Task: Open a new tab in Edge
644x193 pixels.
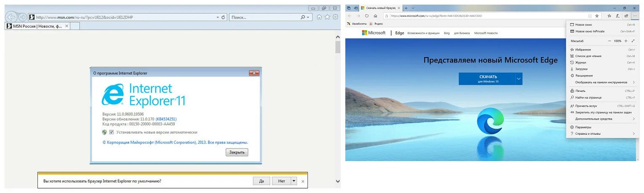Action: click(x=406, y=8)
